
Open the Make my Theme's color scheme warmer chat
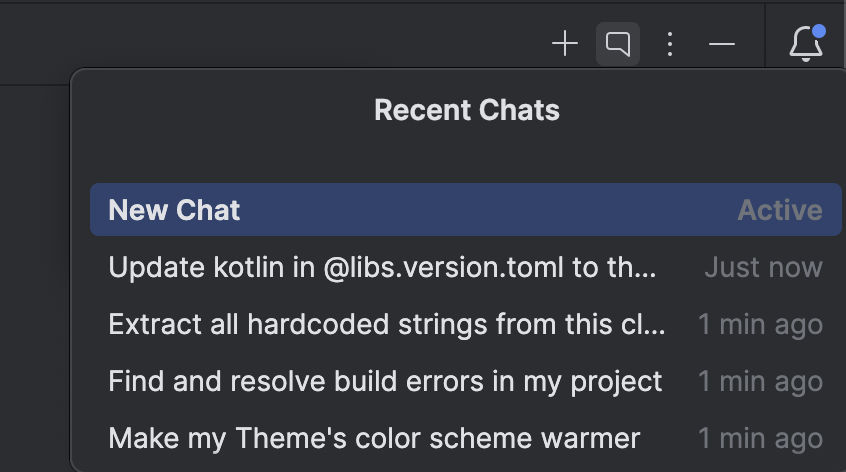pos(374,438)
